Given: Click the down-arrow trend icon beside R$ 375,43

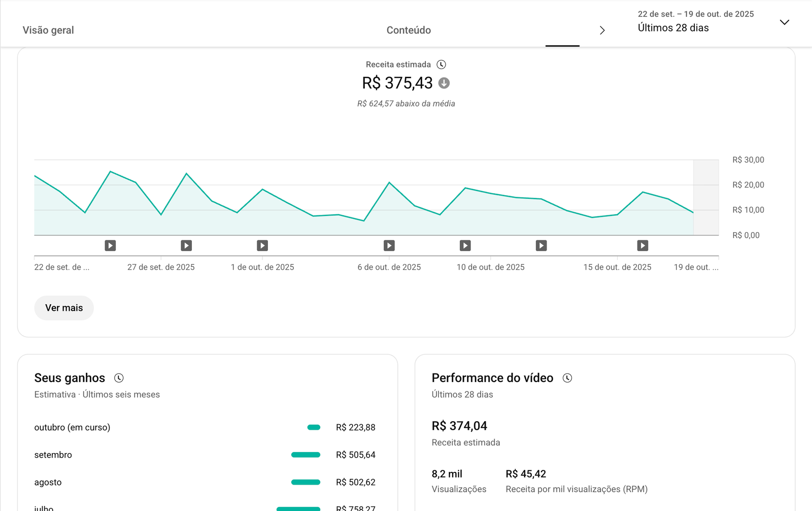Looking at the screenshot, I should (x=444, y=83).
